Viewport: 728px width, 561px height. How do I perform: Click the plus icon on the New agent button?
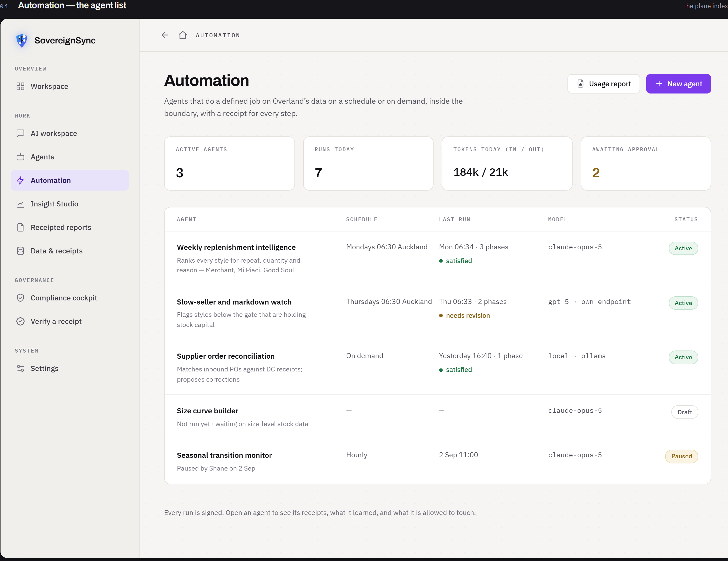(x=659, y=84)
